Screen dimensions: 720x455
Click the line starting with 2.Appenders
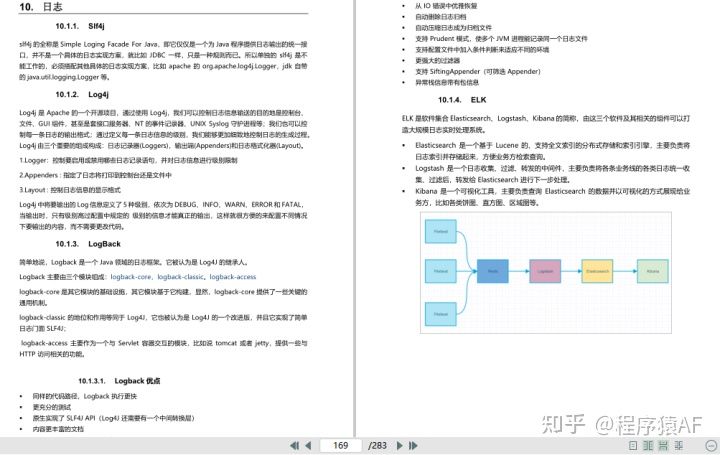pos(96,175)
